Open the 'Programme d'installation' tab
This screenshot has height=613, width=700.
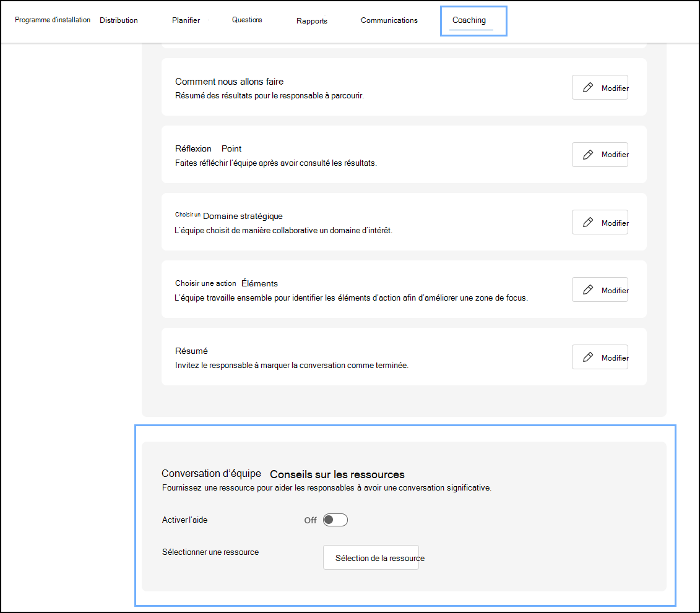[x=53, y=19]
